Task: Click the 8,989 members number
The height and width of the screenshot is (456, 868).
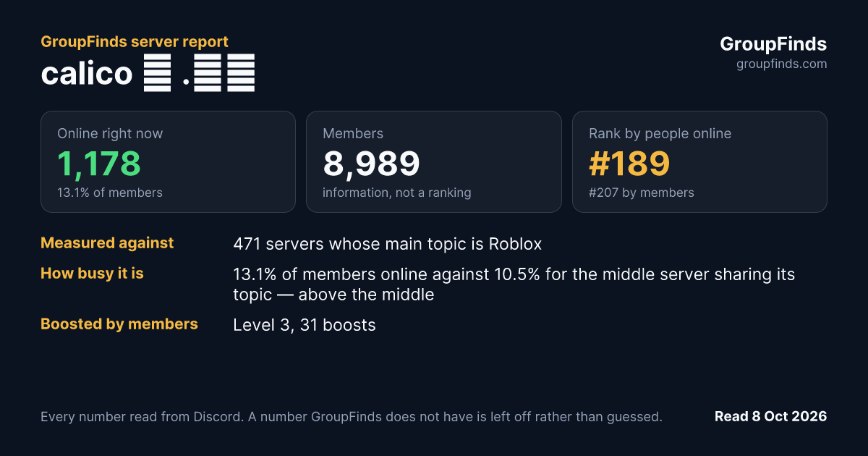Action: (x=371, y=164)
